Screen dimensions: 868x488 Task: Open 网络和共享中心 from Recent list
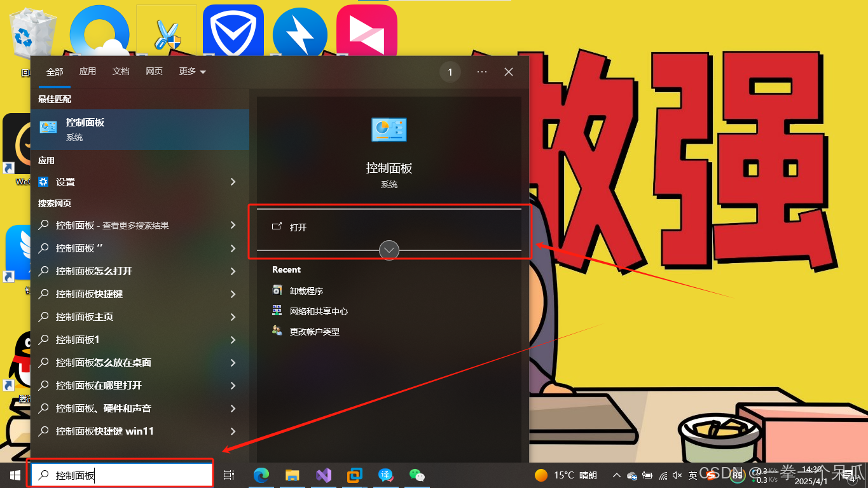pos(319,311)
